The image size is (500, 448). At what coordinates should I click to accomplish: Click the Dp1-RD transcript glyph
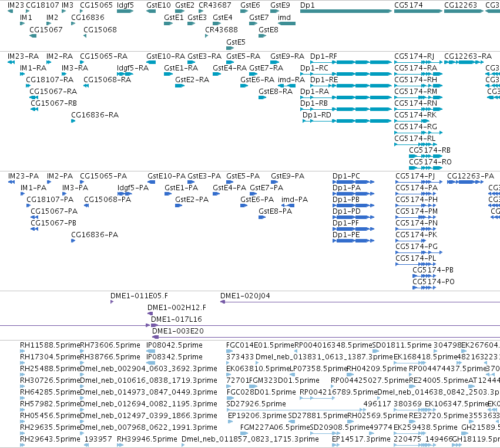[347, 121]
